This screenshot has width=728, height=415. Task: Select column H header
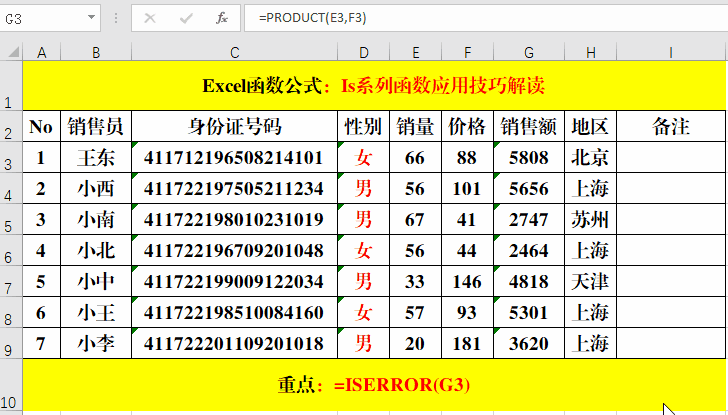[x=591, y=52]
